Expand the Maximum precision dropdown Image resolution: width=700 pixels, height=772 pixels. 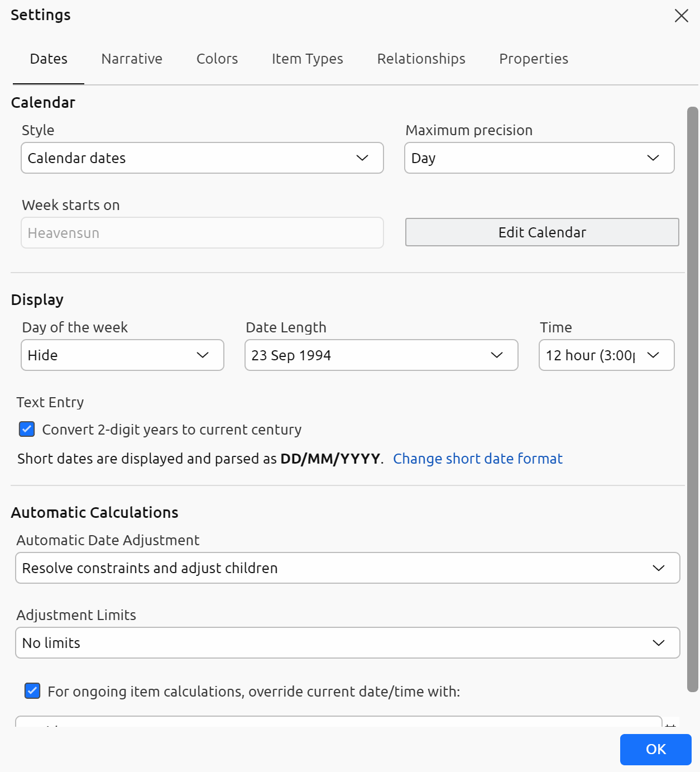539,158
